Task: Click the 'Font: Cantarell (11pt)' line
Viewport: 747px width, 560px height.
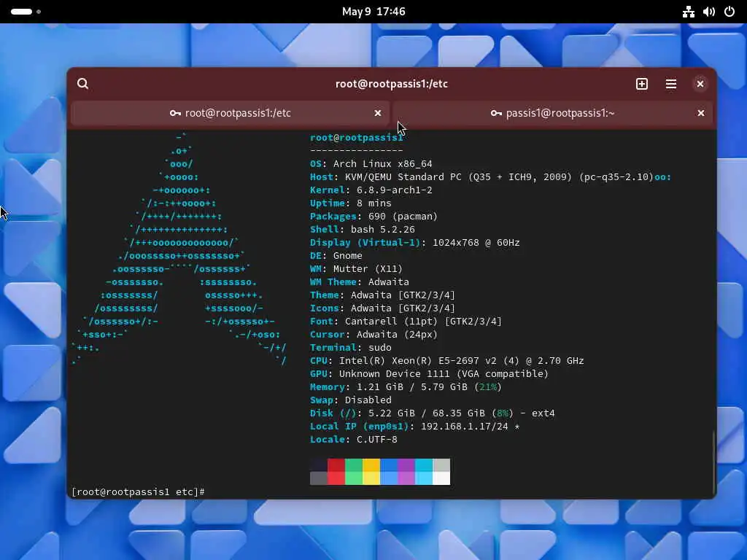Action: point(406,322)
